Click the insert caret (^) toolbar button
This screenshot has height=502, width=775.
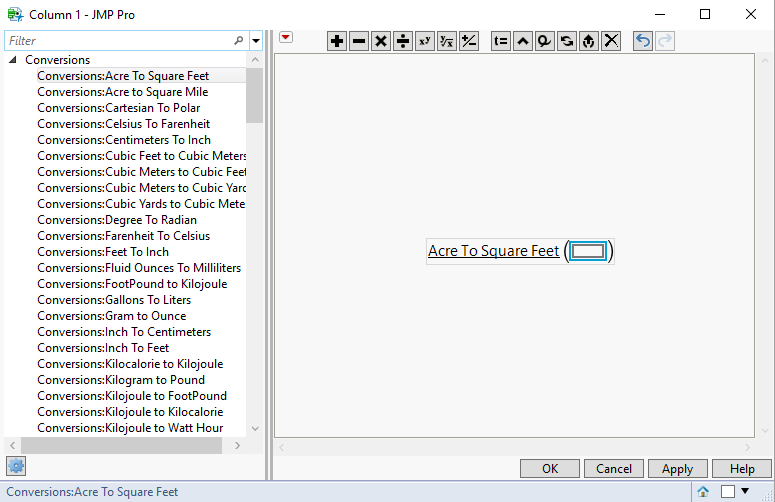(522, 41)
